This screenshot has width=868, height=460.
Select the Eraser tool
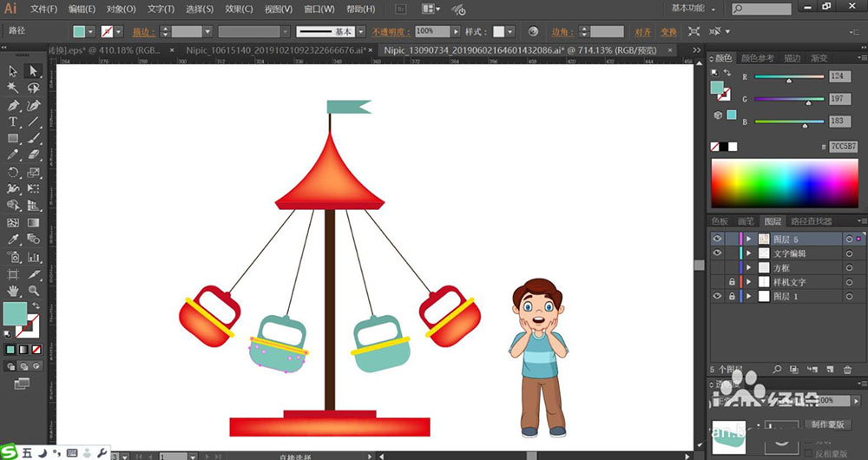point(33,155)
